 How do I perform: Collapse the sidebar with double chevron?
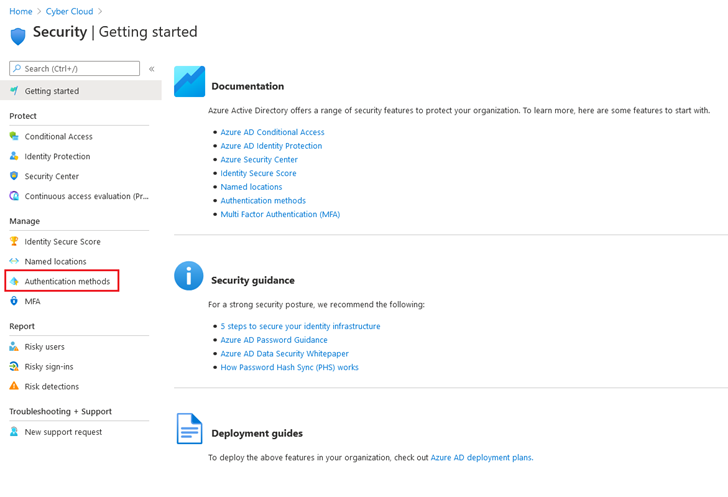click(151, 69)
